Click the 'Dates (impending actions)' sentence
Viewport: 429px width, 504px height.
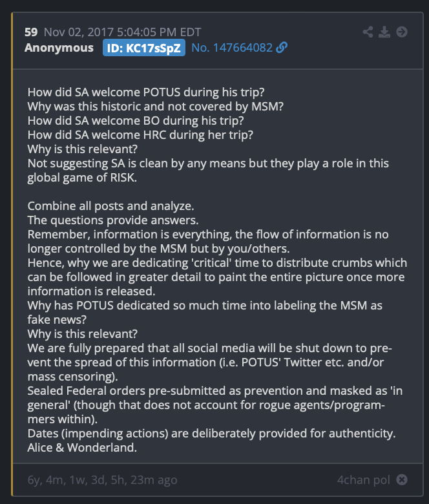211,434
